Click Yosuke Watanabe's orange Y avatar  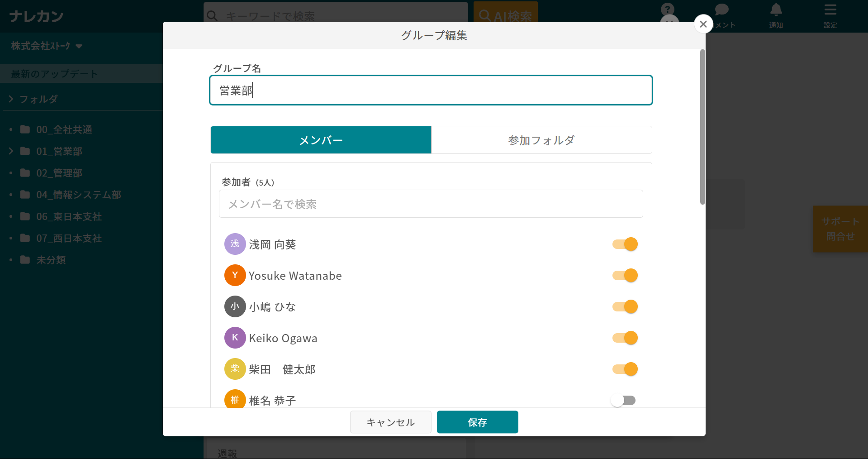235,275
